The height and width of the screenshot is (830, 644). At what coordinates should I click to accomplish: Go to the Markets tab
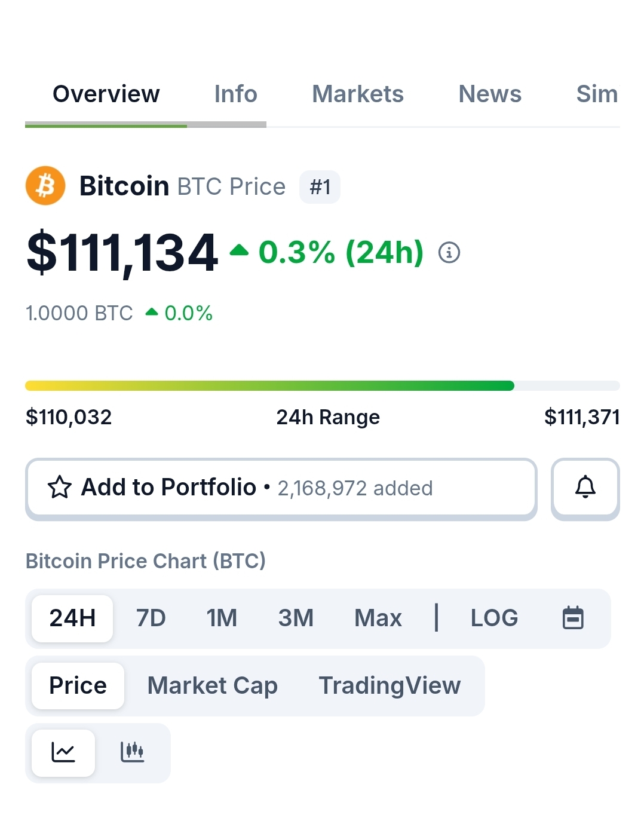(x=358, y=94)
